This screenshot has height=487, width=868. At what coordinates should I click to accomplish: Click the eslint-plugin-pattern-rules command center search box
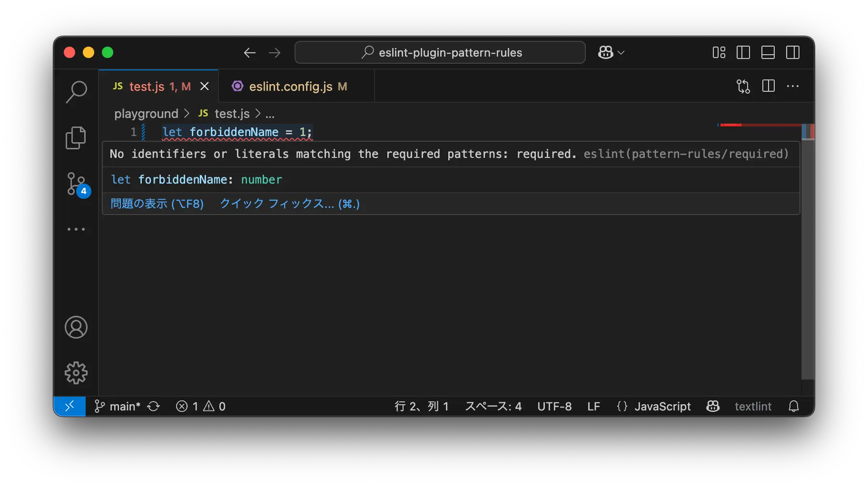(440, 52)
